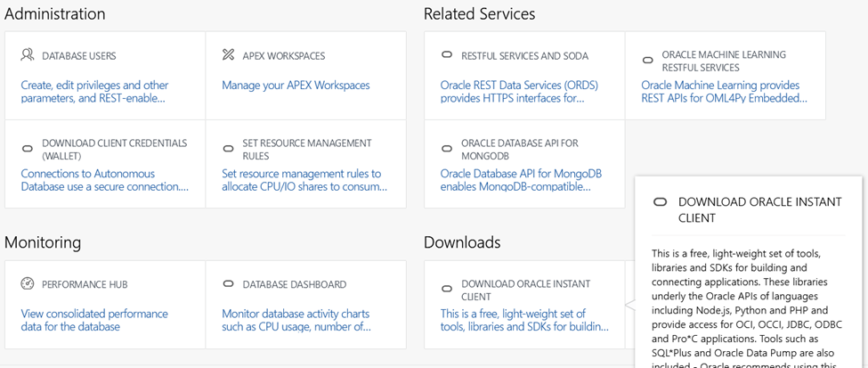The image size is (868, 368).
Task: Click 'Connections to Autonomous Database' description link
Action: click(x=105, y=180)
